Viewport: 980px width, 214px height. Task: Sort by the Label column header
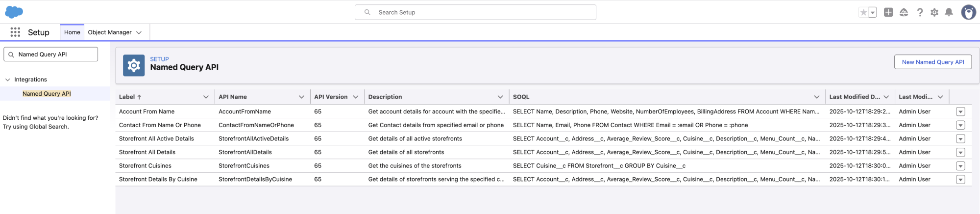(x=130, y=97)
